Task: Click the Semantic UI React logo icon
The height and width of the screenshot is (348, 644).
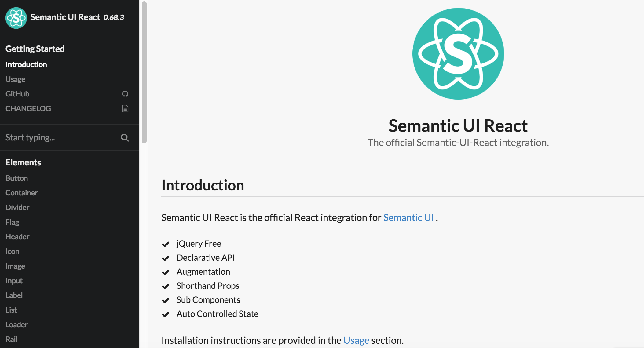Action: (x=16, y=18)
